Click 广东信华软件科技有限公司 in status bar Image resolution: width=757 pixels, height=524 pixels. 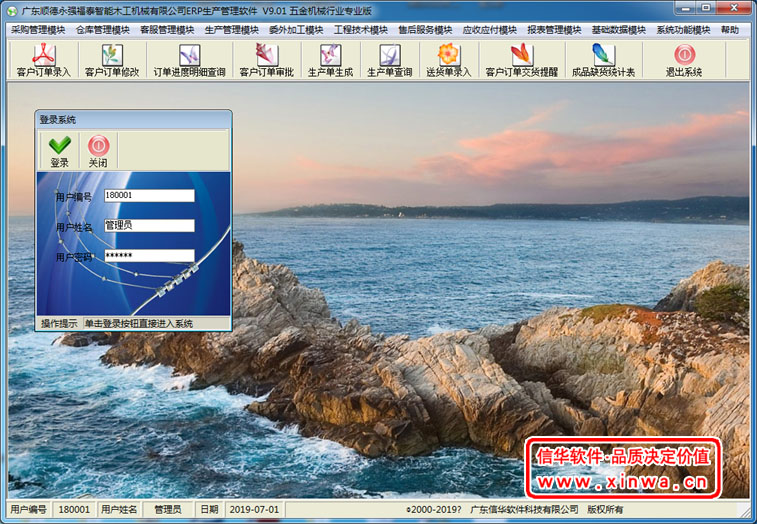(524, 510)
